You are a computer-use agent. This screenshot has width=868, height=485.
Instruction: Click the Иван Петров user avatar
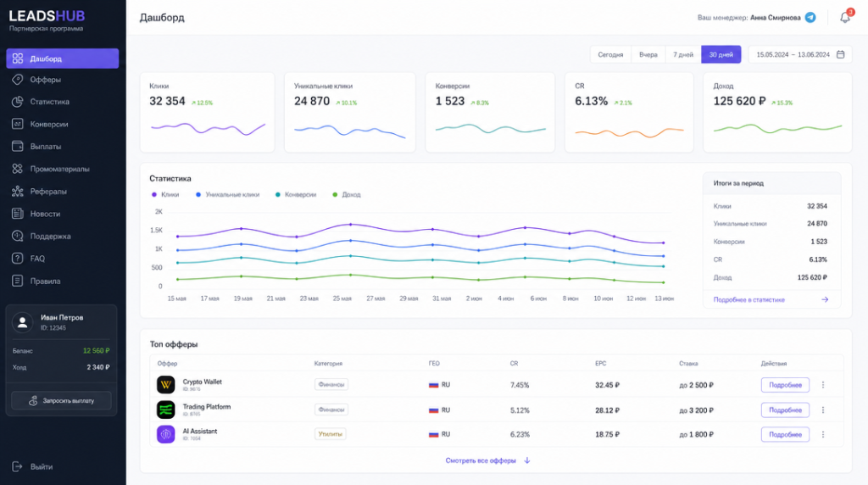pos(23,322)
